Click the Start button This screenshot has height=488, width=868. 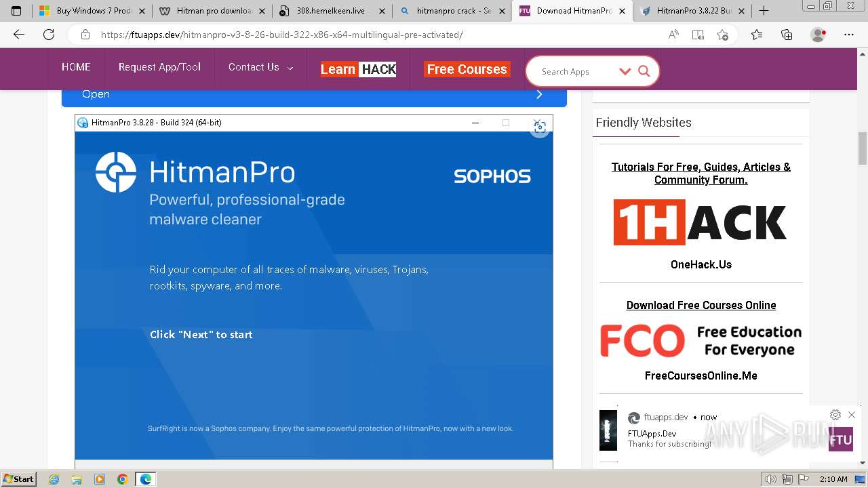coord(18,479)
